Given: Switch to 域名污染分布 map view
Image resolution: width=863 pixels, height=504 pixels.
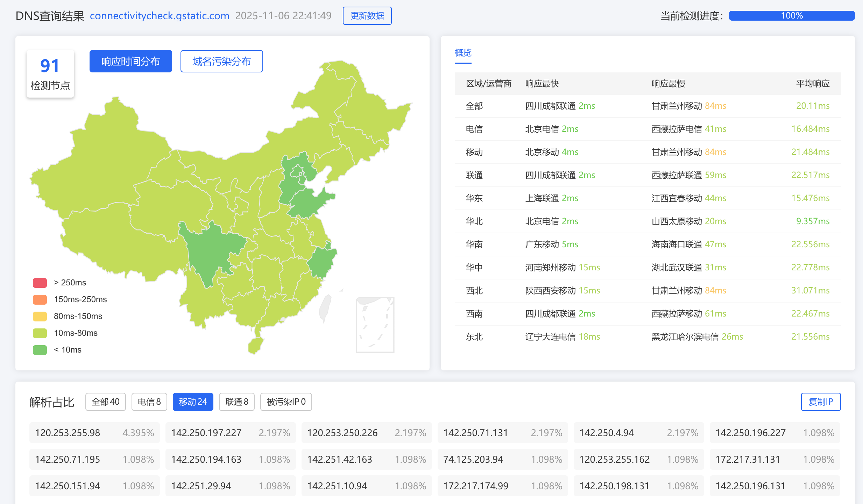Looking at the screenshot, I should coord(221,61).
